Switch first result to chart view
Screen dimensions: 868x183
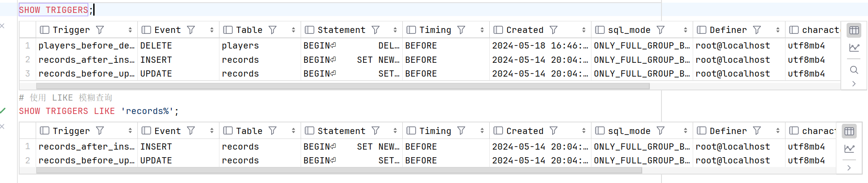click(854, 48)
